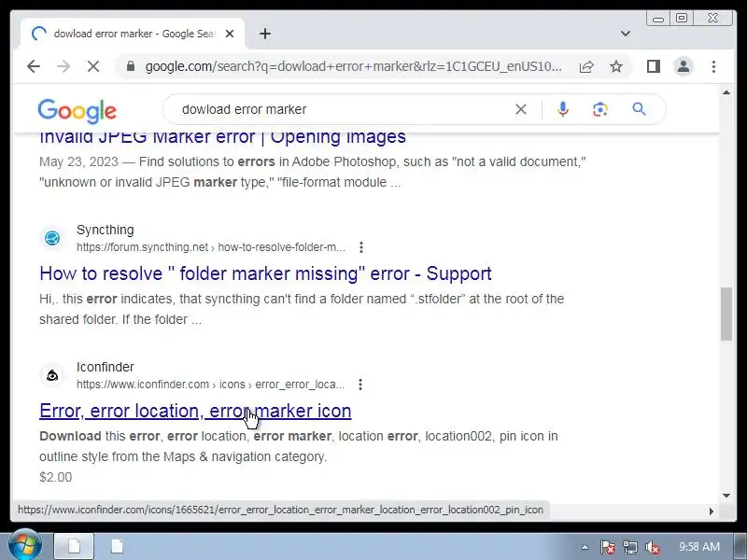747x560 pixels.
Task: Open 'Invalid JPEG Marker error' result
Action: [x=222, y=136]
